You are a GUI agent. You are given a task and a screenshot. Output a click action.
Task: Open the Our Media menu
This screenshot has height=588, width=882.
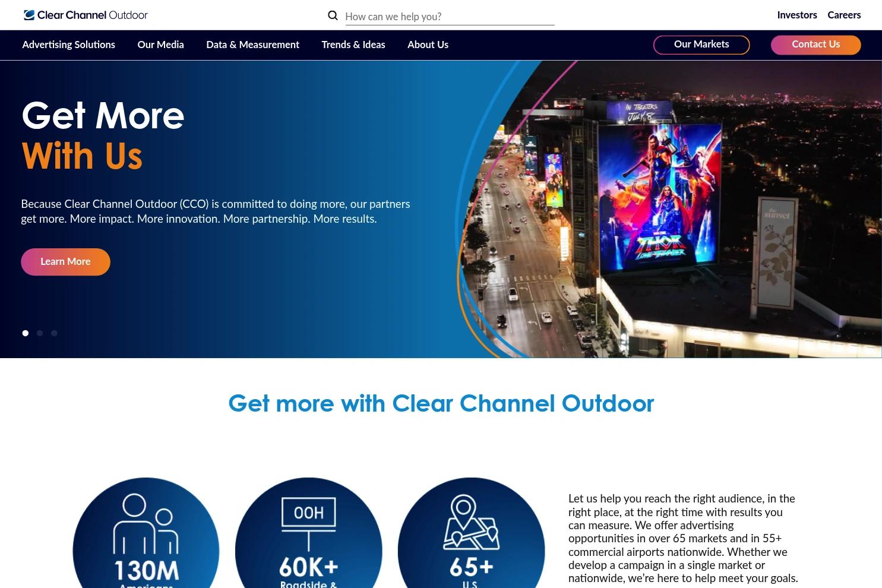pyautogui.click(x=160, y=45)
